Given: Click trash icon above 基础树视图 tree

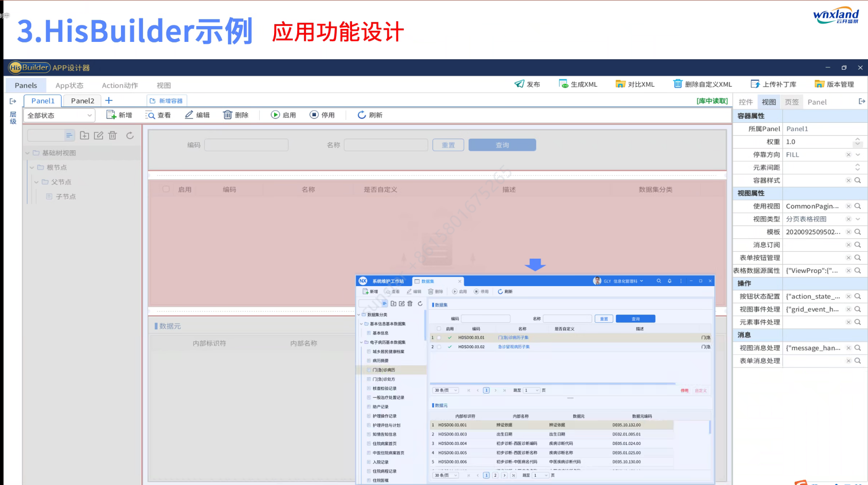Looking at the screenshot, I should [x=112, y=135].
